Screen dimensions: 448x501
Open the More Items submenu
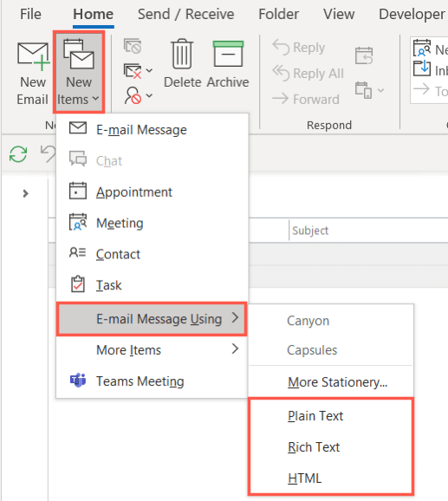(x=152, y=349)
